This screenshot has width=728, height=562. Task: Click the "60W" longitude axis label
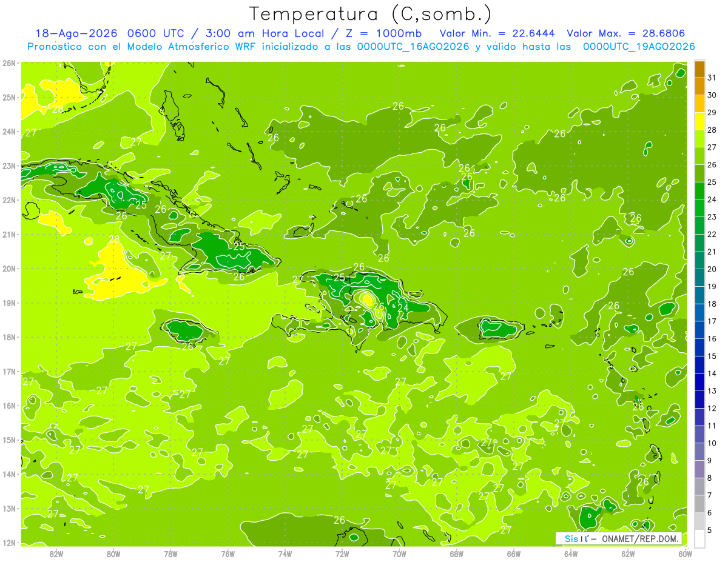(x=685, y=554)
